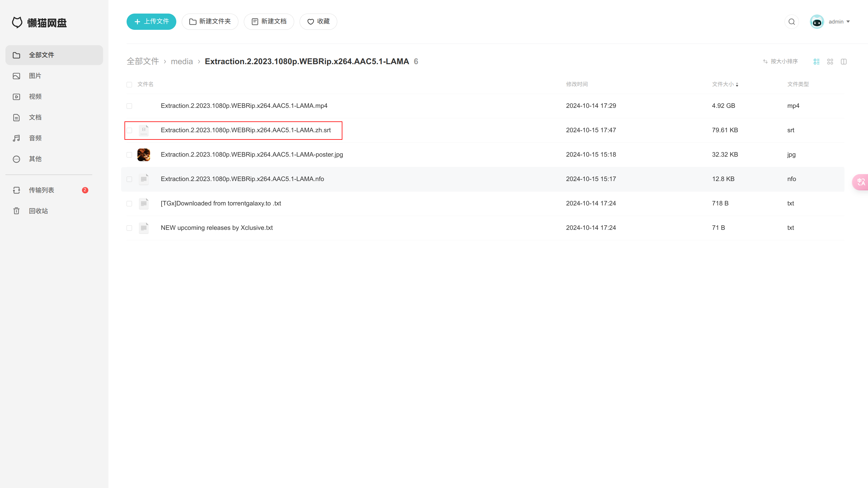The image size is (868, 488).
Task: Click the 图片 image icon in sidebar
Action: click(17, 76)
